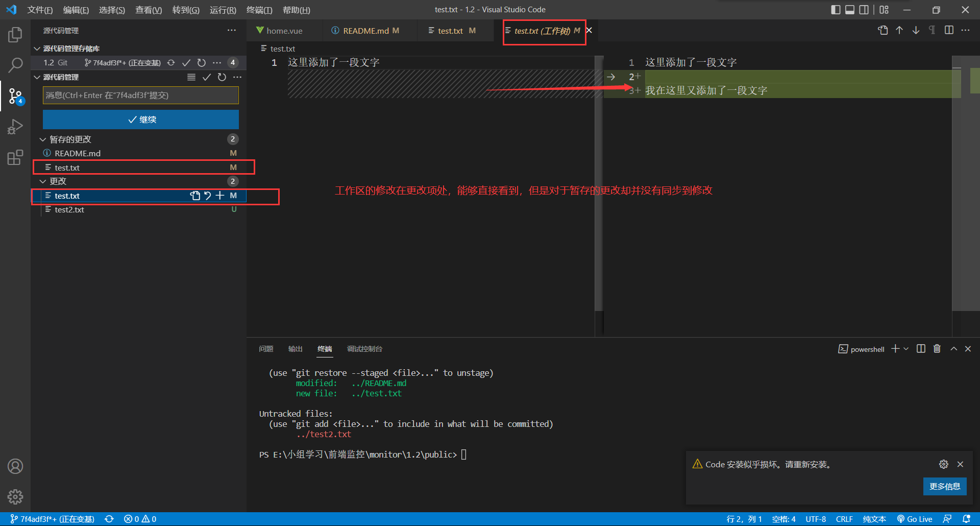Click branch 7f4adf3f in status bar
980x526 pixels.
pyautogui.click(x=53, y=519)
